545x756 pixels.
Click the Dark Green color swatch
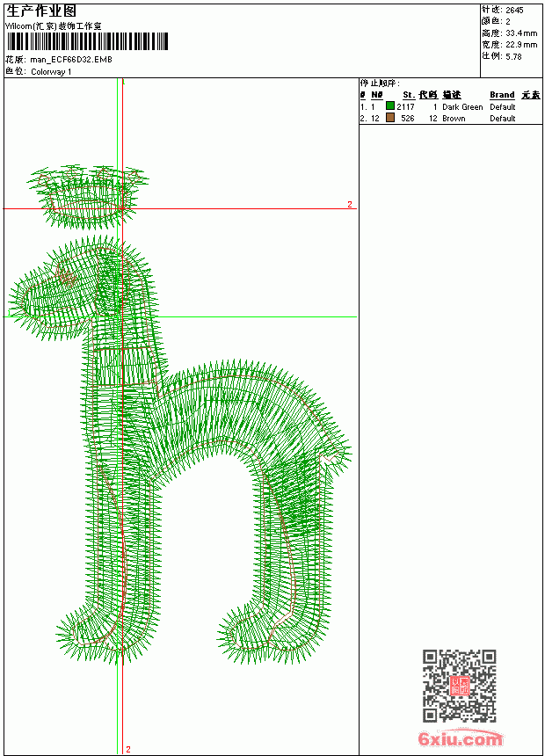(x=390, y=105)
